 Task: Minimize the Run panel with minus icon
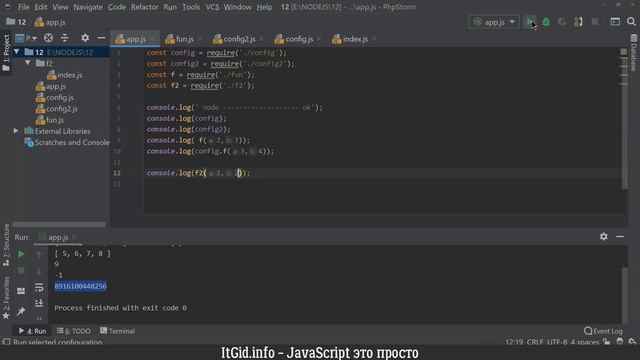point(620,237)
